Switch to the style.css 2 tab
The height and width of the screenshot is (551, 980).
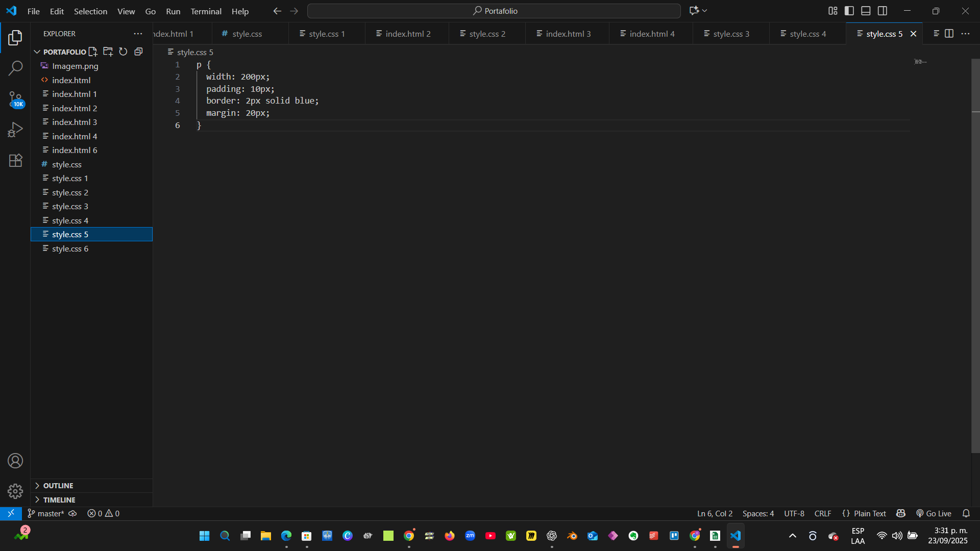point(487,34)
